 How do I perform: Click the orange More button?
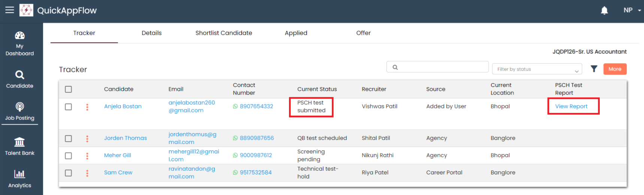(615, 69)
